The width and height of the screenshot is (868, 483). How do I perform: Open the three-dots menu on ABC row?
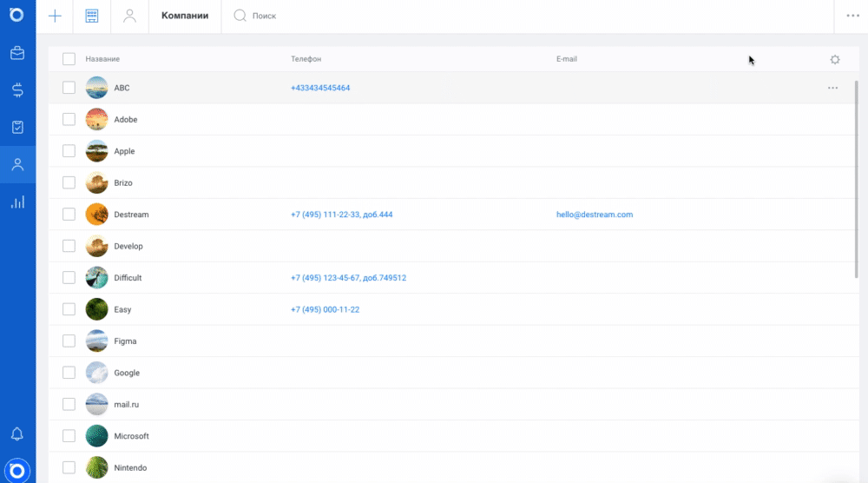point(832,88)
